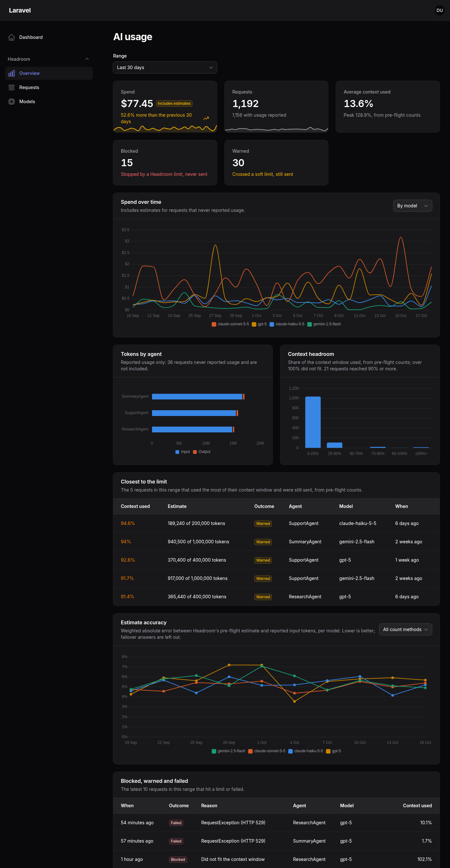
Task: Click the 91.4% context used cell
Action: [127, 597]
